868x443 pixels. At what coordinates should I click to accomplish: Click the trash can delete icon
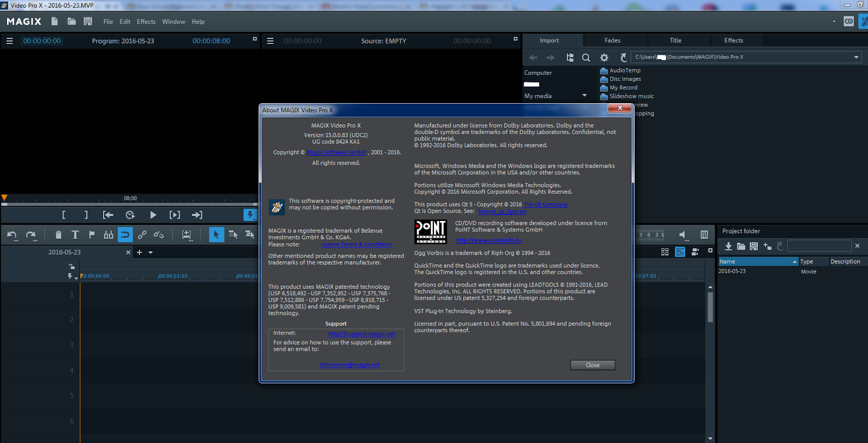pyautogui.click(x=59, y=235)
